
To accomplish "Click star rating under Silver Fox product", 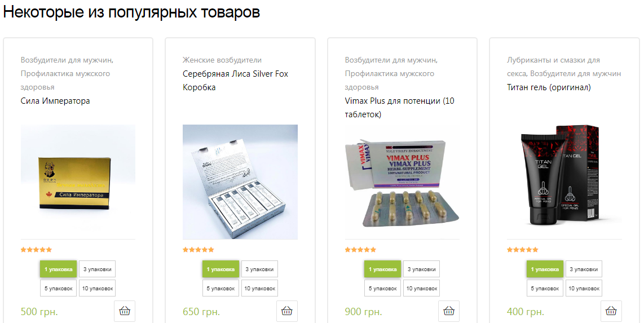I will 199,250.
